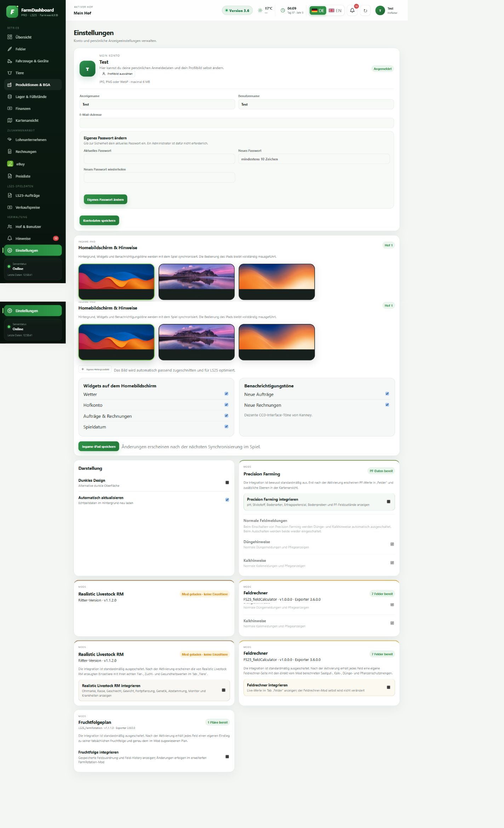This screenshot has width=504, height=828.
Task: Open LS25-Aufträge from the sidebar
Action: 33,195
